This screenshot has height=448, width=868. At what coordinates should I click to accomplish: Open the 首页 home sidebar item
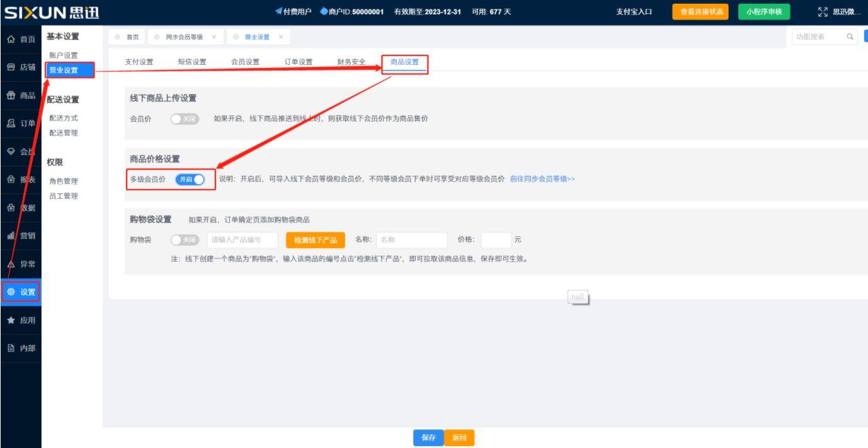[21, 39]
